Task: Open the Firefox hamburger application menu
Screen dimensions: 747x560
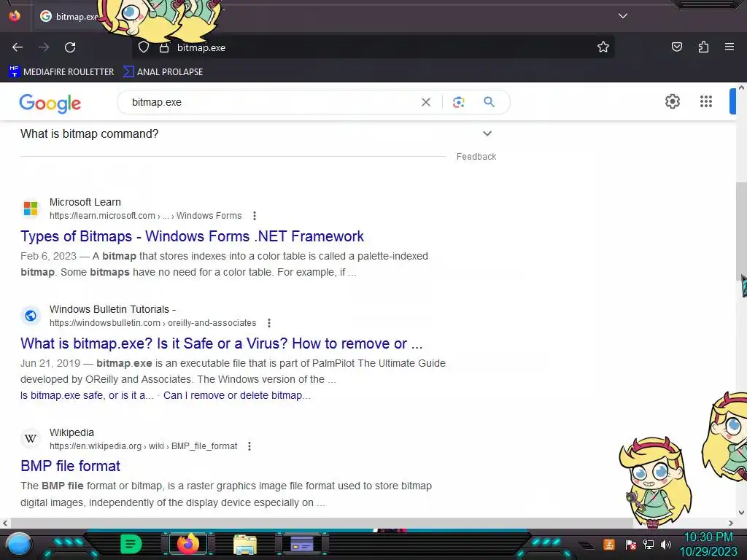Action: coord(729,47)
